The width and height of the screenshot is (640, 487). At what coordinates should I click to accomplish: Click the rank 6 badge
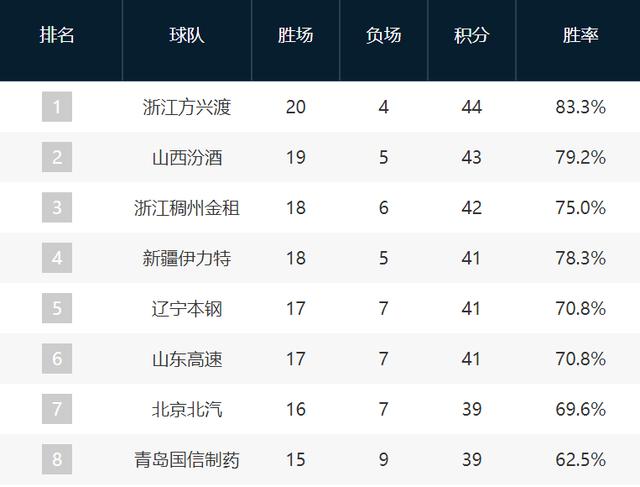pyautogui.click(x=57, y=359)
